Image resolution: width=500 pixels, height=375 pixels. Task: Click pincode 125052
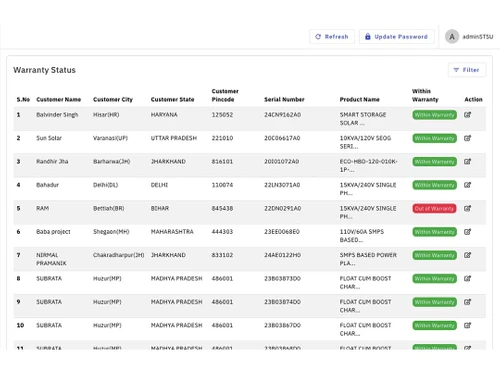click(x=222, y=115)
